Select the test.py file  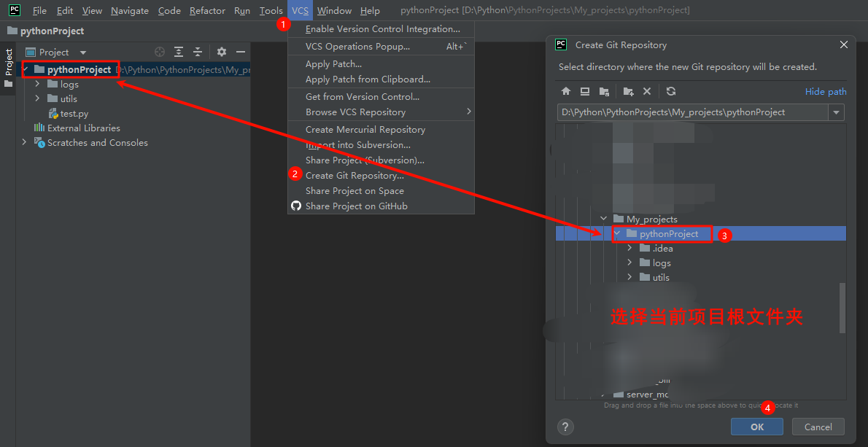pos(74,114)
